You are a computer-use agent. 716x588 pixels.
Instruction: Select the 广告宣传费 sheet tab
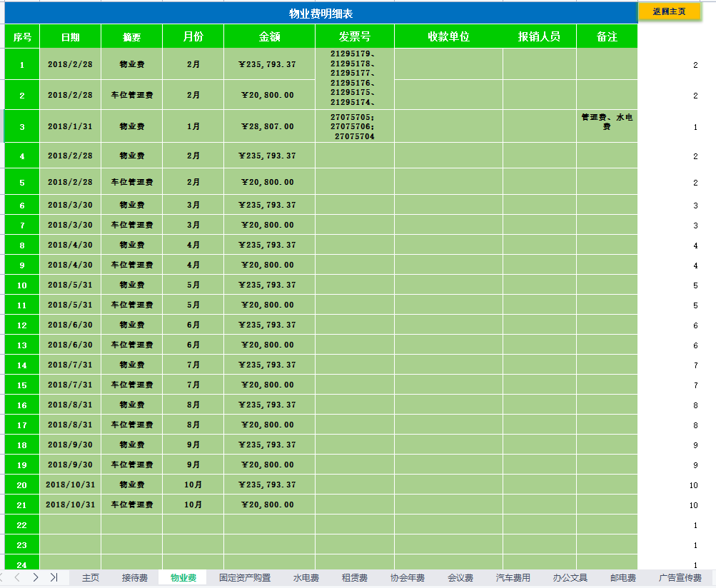click(680, 578)
